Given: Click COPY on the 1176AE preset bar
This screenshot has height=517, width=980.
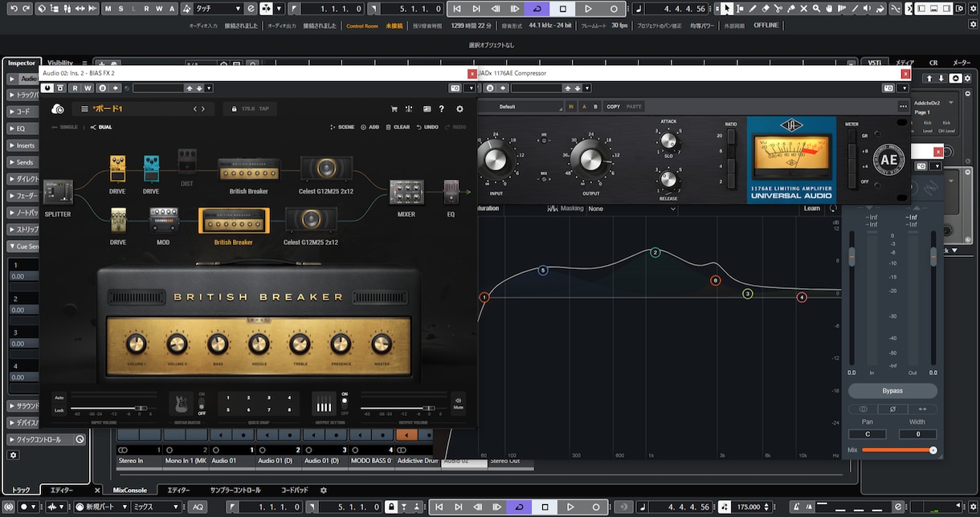Looking at the screenshot, I should 614,107.
